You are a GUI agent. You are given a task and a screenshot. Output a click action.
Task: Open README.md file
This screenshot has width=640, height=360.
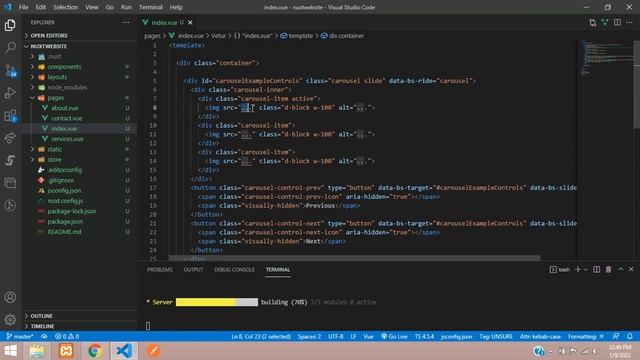[x=64, y=232]
